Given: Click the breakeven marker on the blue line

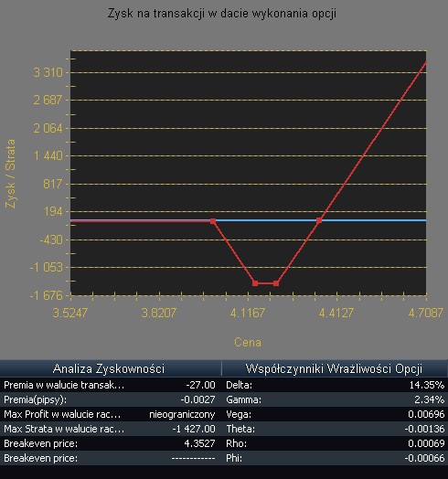Looking at the screenshot, I should (x=319, y=220).
